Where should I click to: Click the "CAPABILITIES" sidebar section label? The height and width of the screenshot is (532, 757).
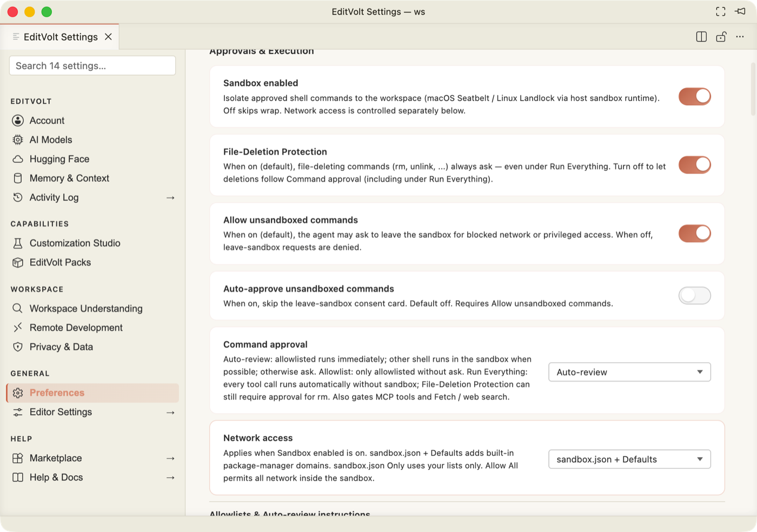[x=39, y=224]
